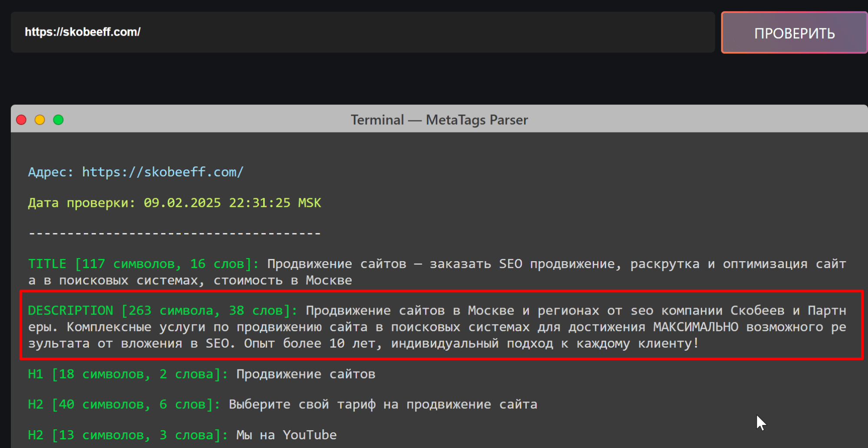Focus the URL input field with https://skobeeff.com/

pyautogui.click(x=363, y=32)
